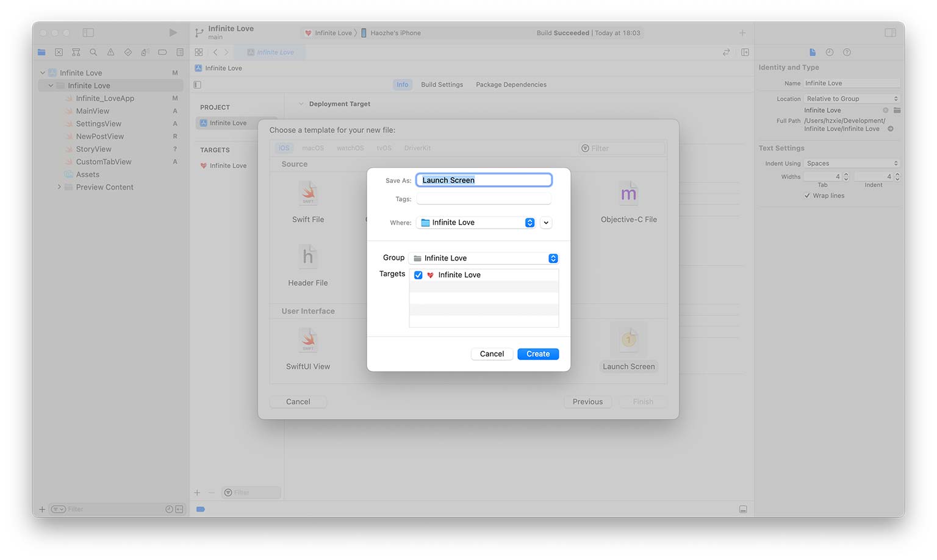937x560 pixels.
Task: Open the Breakpoint navigator icon
Action: 162,52
